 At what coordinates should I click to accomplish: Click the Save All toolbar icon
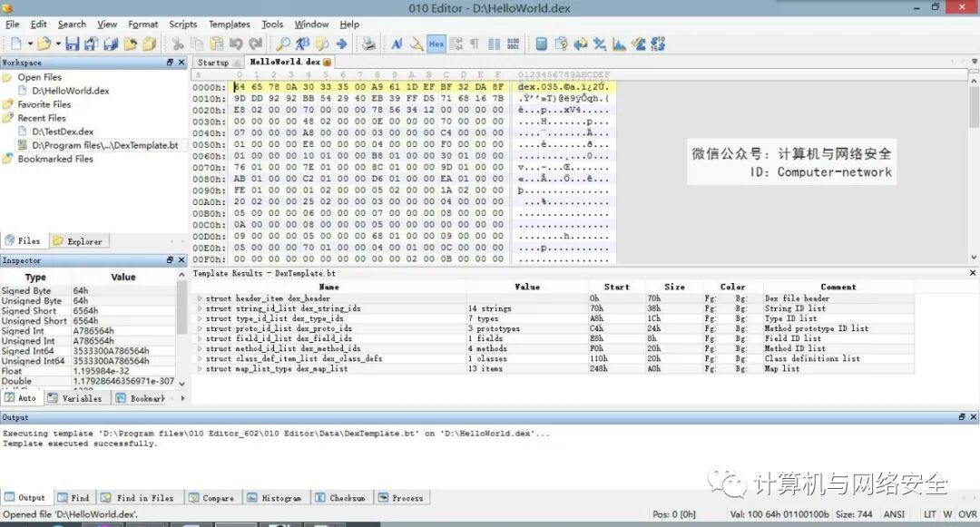click(111, 44)
